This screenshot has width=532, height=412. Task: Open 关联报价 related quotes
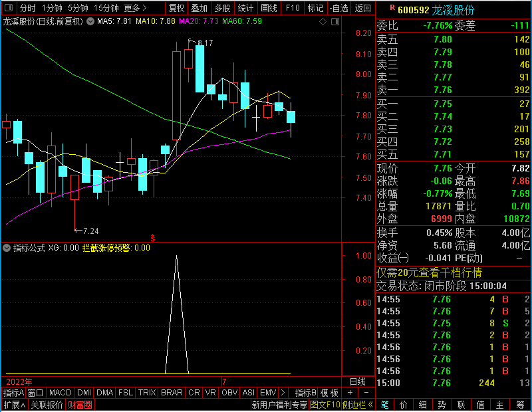47,405
